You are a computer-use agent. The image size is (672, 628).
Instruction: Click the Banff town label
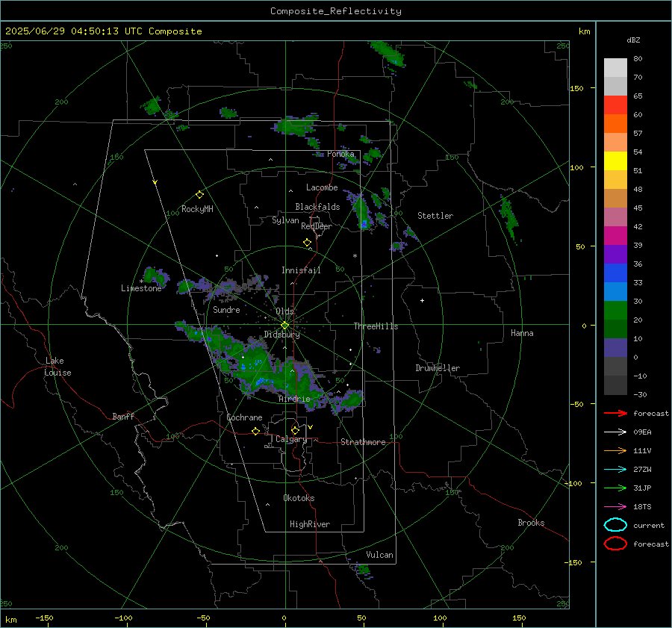pyautogui.click(x=123, y=417)
